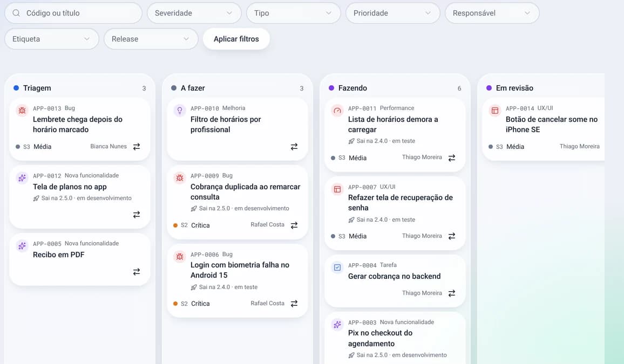624x364 pixels.
Task: Click assignee Bianca Nunes on APP-0013
Action: pos(108,146)
